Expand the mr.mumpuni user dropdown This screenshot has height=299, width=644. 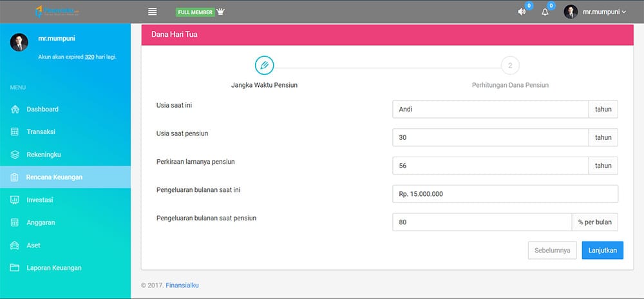tap(595, 12)
